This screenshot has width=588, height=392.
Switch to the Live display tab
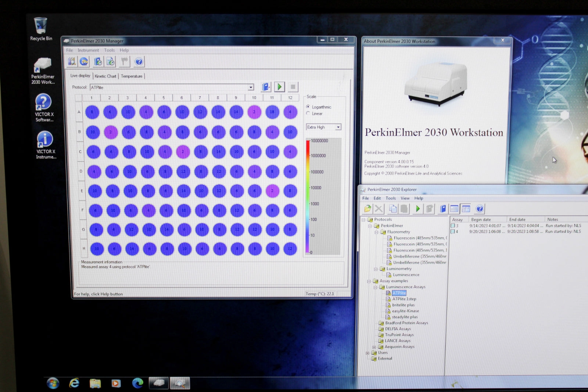[80, 76]
